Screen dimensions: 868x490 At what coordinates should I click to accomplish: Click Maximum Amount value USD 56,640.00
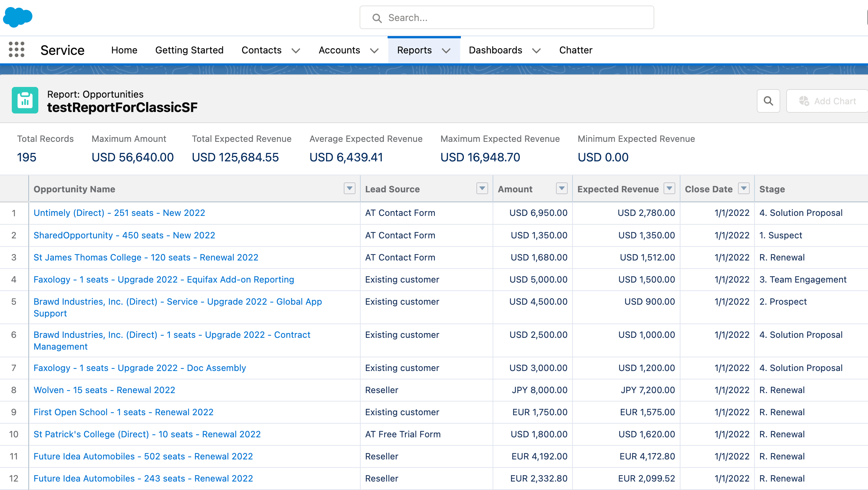(x=133, y=157)
